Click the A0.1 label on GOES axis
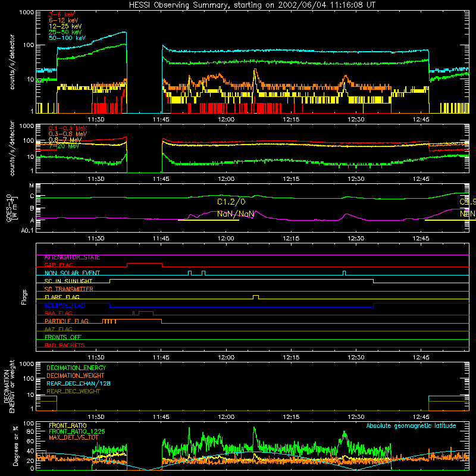 (27, 230)
